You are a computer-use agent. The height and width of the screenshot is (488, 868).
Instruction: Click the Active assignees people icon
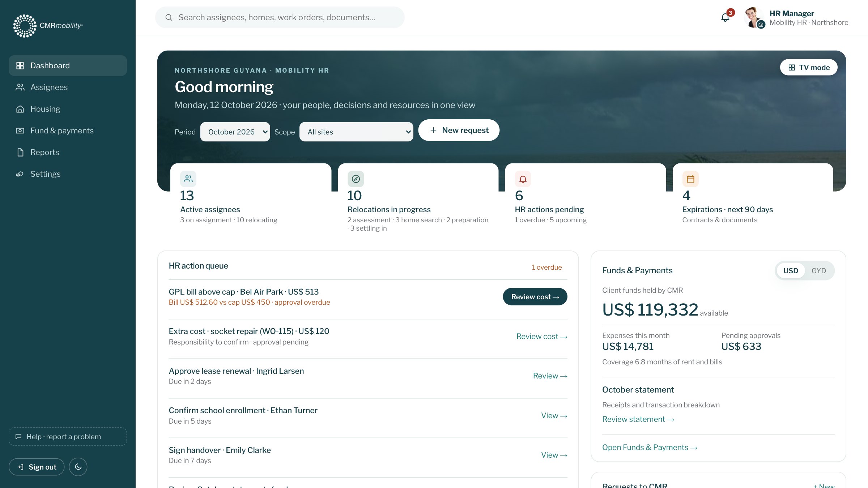click(188, 179)
